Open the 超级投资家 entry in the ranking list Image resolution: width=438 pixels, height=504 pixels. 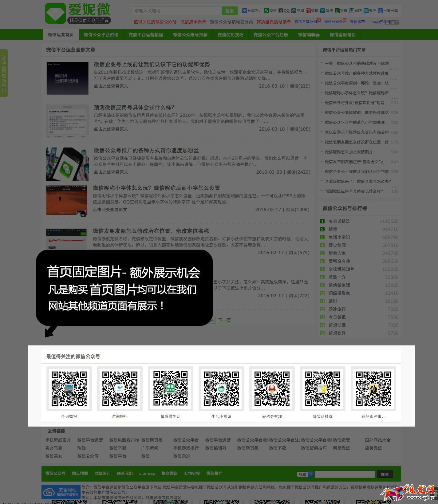tap(339, 293)
